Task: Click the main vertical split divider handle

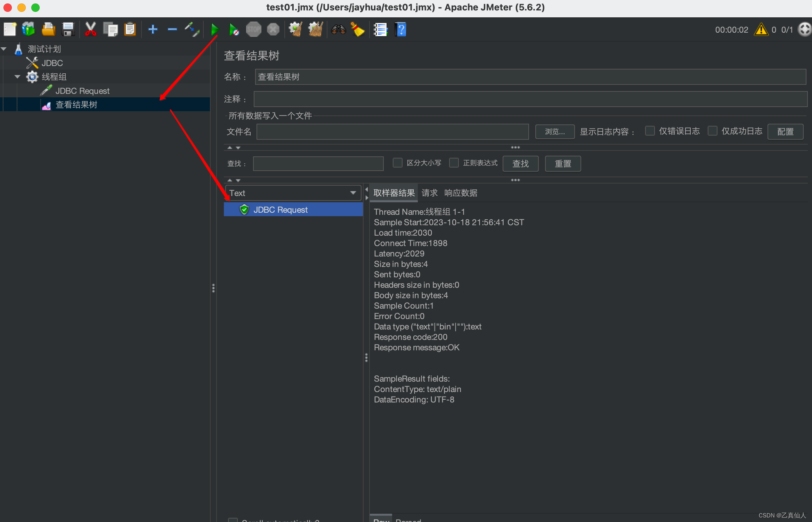Action: click(213, 288)
